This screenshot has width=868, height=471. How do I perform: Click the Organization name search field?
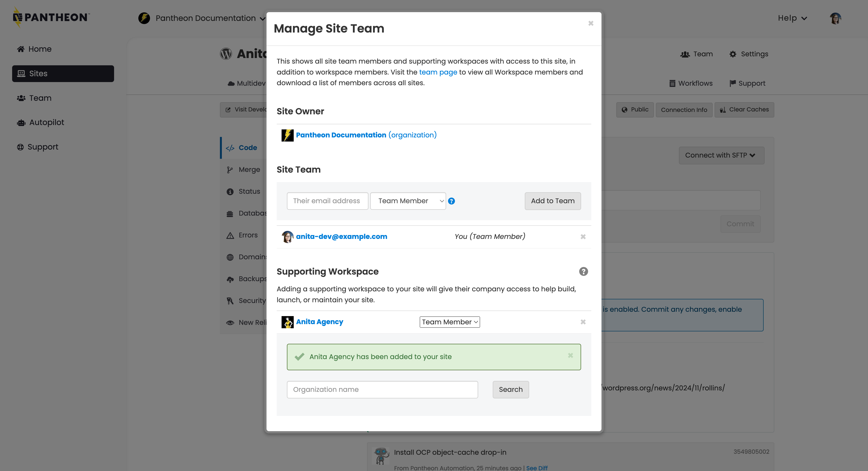tap(382, 389)
